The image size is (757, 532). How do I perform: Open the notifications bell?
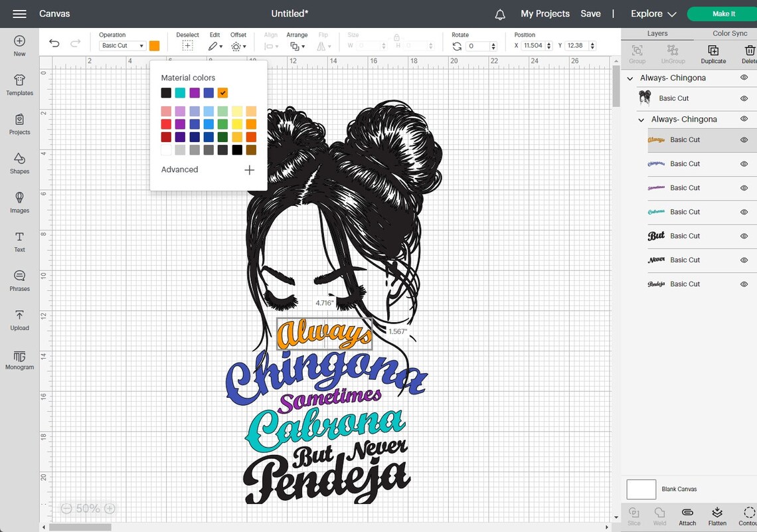tap(499, 13)
